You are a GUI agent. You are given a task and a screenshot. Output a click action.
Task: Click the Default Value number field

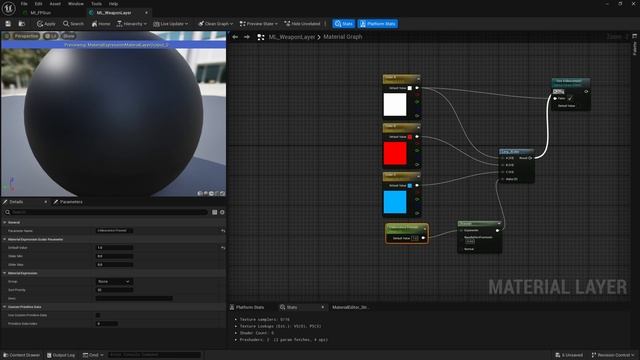pos(114,247)
